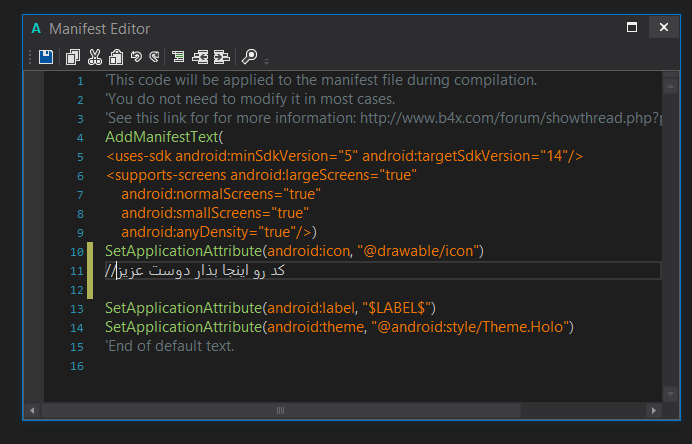Click the comment block lines icon
692x444 pixels.
click(x=178, y=57)
